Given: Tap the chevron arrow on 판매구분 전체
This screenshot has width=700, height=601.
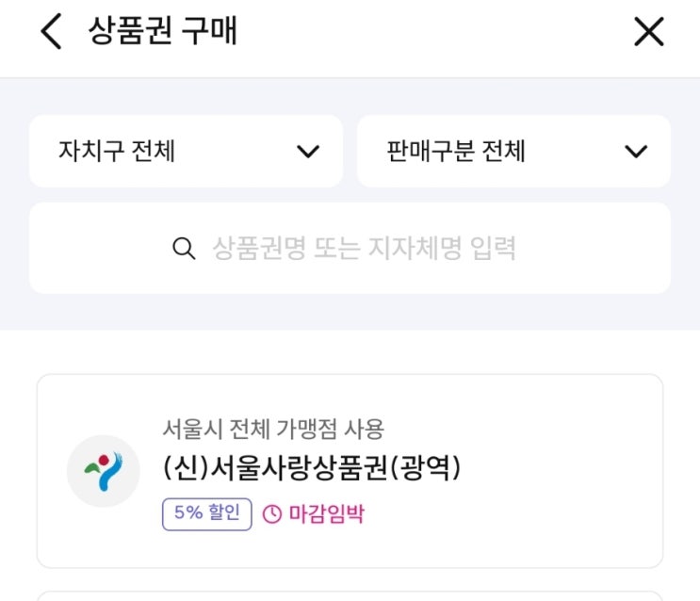Looking at the screenshot, I should pos(636,152).
